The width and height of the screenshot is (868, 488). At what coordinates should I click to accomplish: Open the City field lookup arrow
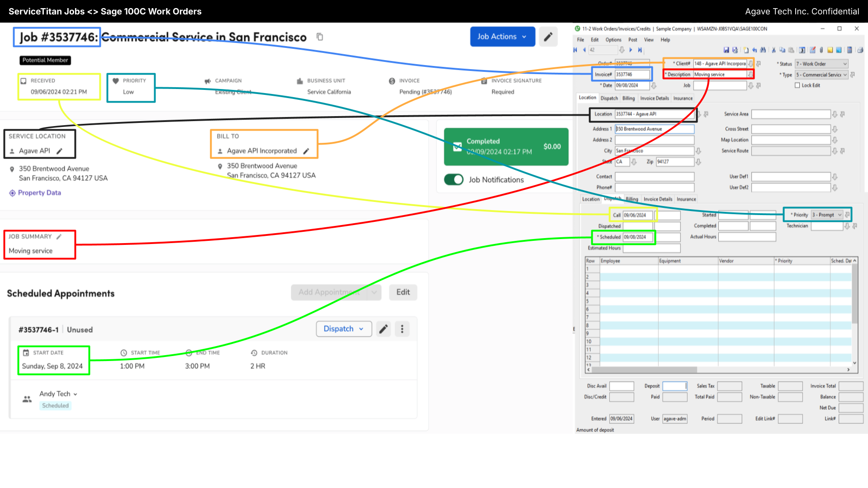pyautogui.click(x=698, y=151)
